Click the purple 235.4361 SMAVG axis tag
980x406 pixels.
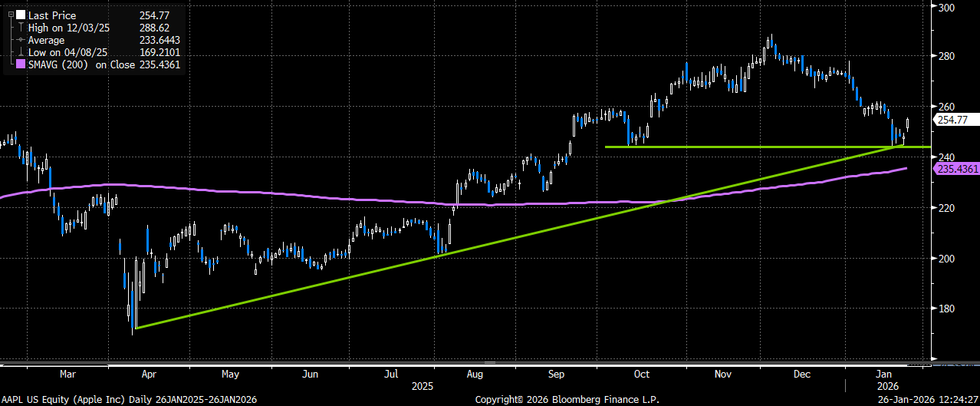(956, 168)
